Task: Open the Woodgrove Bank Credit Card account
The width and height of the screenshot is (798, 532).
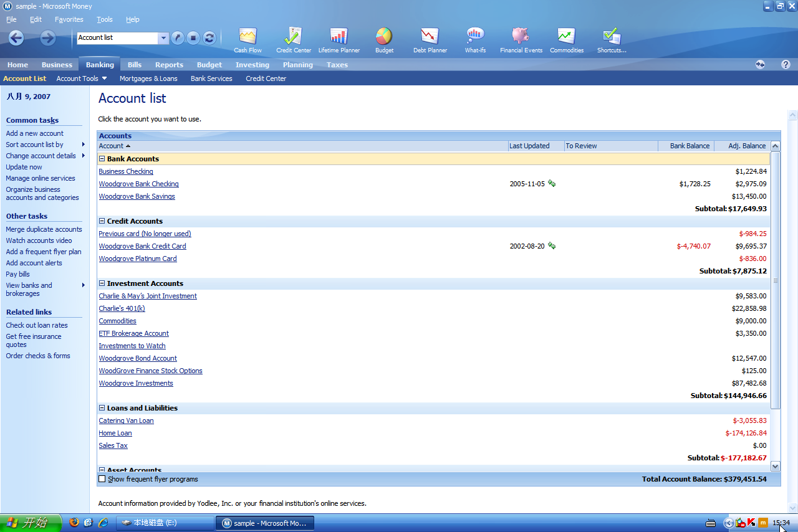Action: click(142, 246)
